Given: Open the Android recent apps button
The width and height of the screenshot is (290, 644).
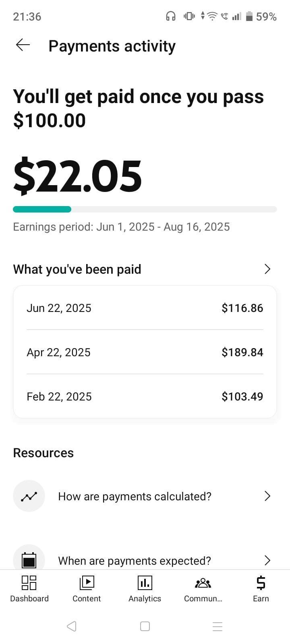Looking at the screenshot, I should click(217, 626).
